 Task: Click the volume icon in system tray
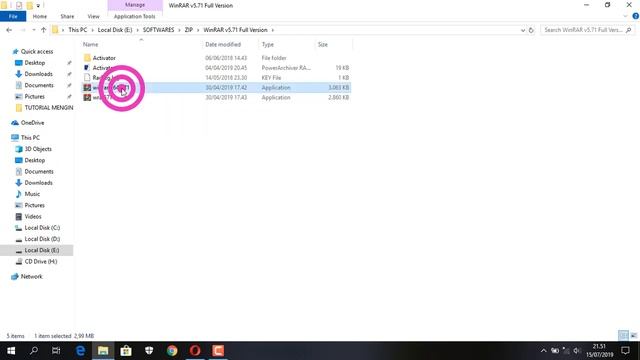(x=577, y=351)
